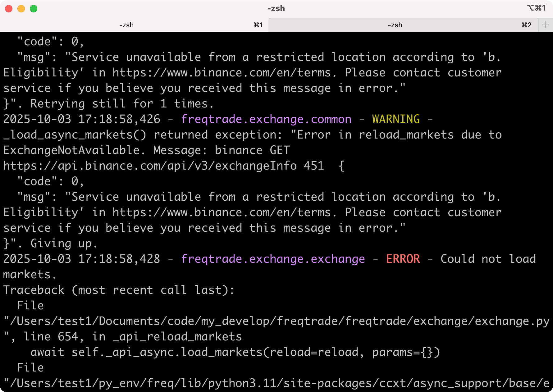Image resolution: width=553 pixels, height=392 pixels.
Task: Click the 'Could not load' error message
Action: pos(488,259)
